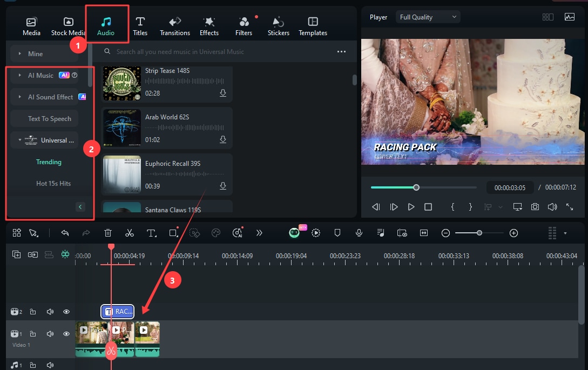Select the Euphoric Recall 39S thumbnail
The width and height of the screenshot is (588, 370).
(x=122, y=174)
